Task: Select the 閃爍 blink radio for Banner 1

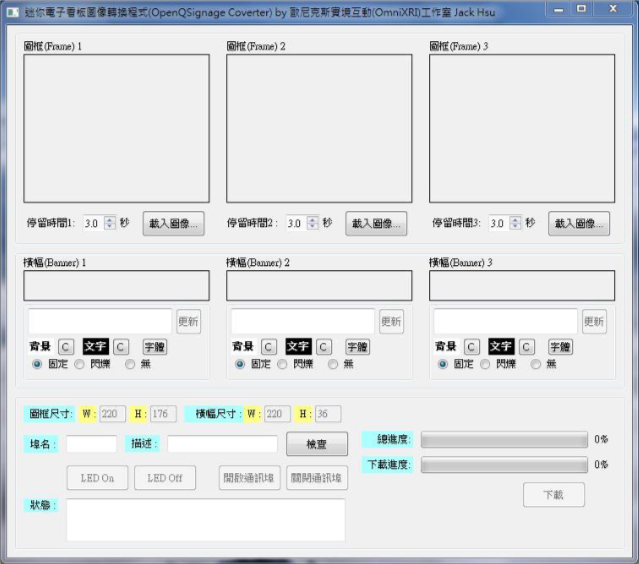Action: 79,364
